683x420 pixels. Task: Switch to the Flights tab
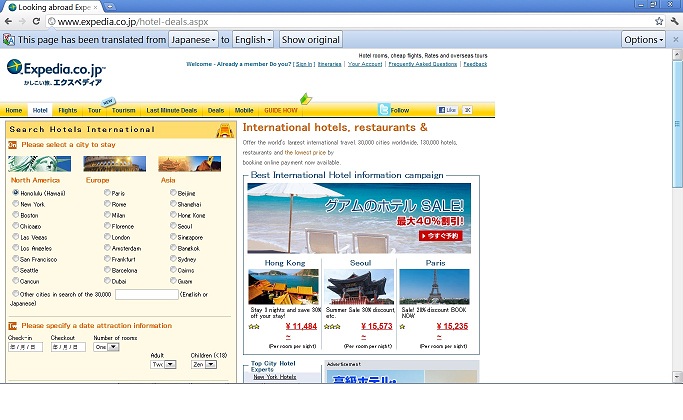(68, 110)
